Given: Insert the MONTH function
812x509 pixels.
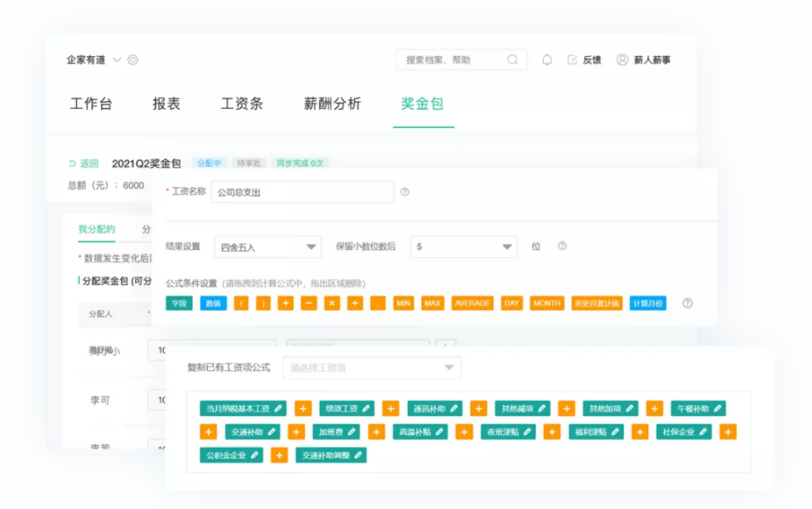Looking at the screenshot, I should (547, 303).
